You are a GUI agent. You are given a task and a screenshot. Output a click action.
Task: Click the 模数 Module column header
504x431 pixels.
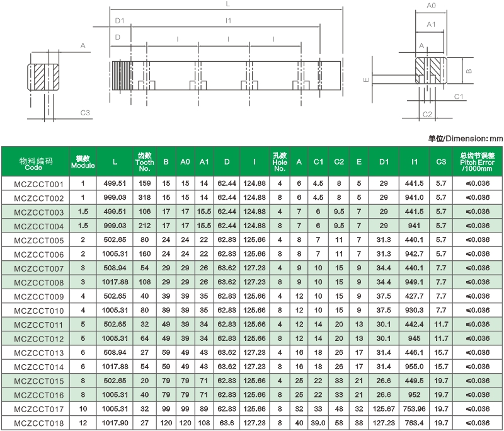tap(83, 163)
